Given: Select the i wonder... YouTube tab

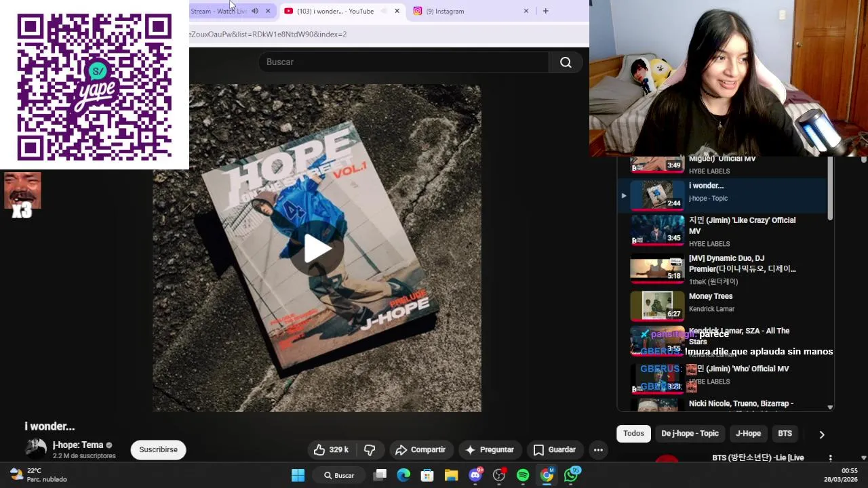Looking at the screenshot, I should click(x=336, y=11).
